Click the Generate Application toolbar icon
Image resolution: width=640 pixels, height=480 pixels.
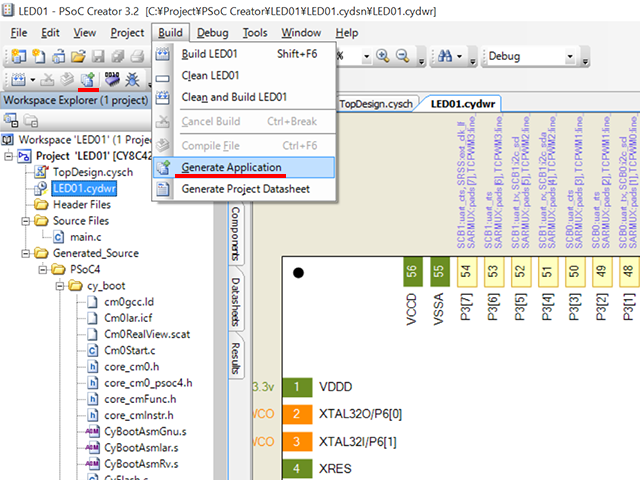[87, 79]
